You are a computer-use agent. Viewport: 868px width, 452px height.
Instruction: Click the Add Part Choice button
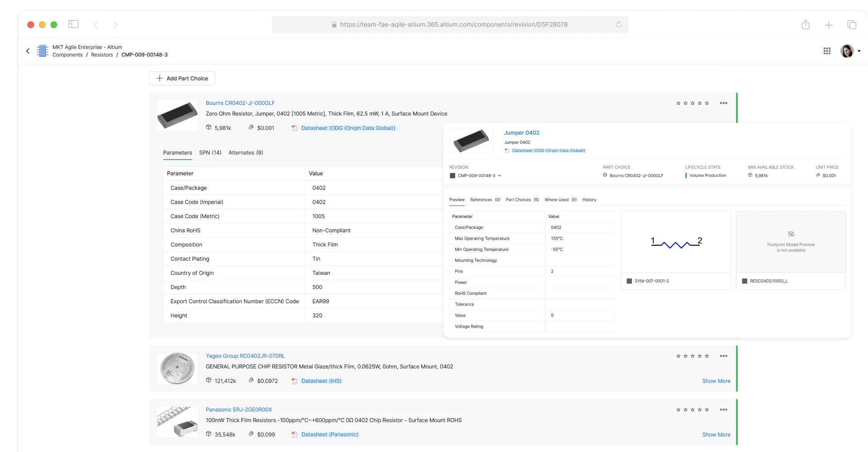[x=182, y=78]
